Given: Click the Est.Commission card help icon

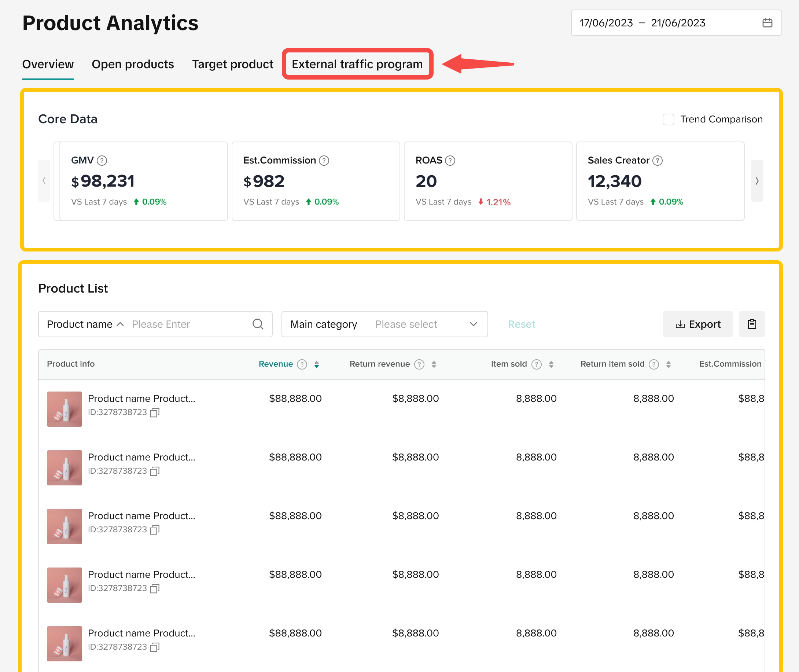Looking at the screenshot, I should (x=324, y=160).
